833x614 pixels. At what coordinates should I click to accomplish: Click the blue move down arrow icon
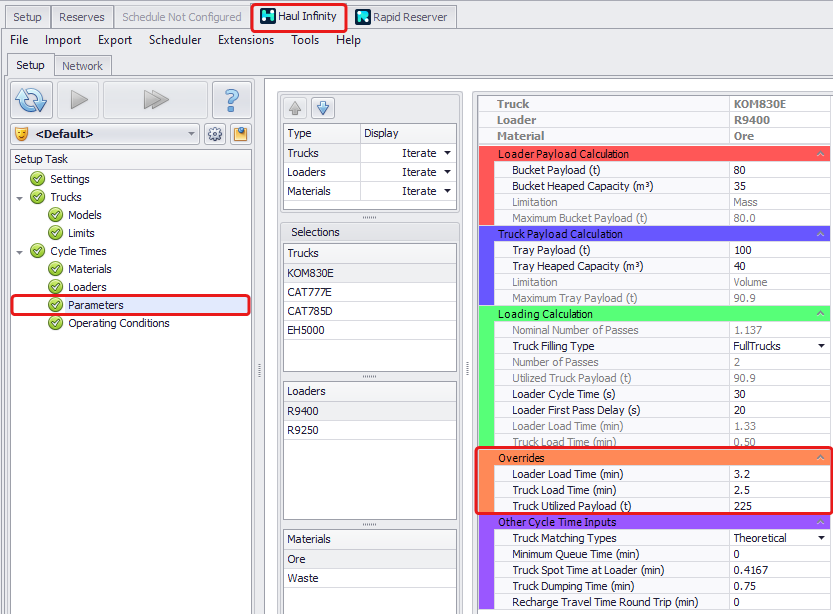pyautogui.click(x=322, y=108)
